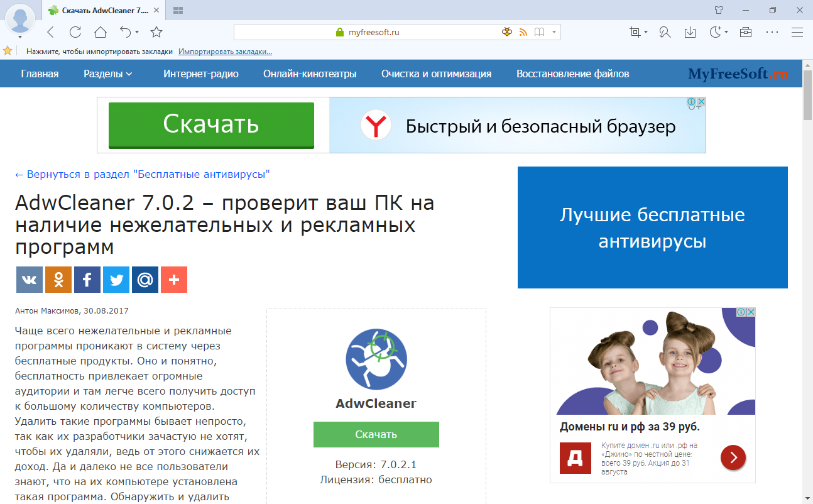Click ad info icon on top banner

pyautogui.click(x=691, y=102)
